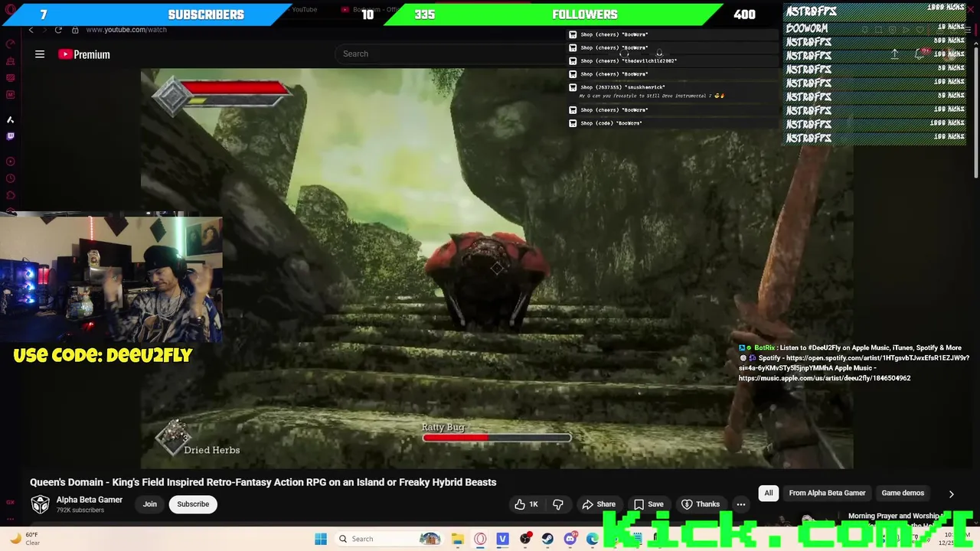Select the All filter chip

(x=769, y=493)
